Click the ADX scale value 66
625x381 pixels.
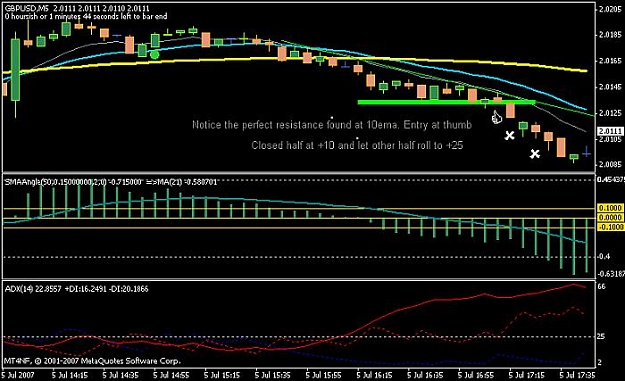(602, 287)
